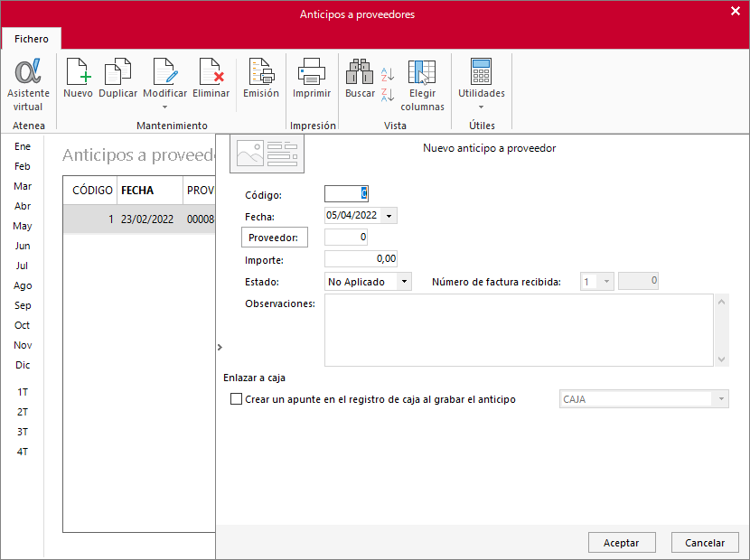The height and width of the screenshot is (560, 750).
Task: Click the Nuevo document icon
Action: pyautogui.click(x=78, y=71)
